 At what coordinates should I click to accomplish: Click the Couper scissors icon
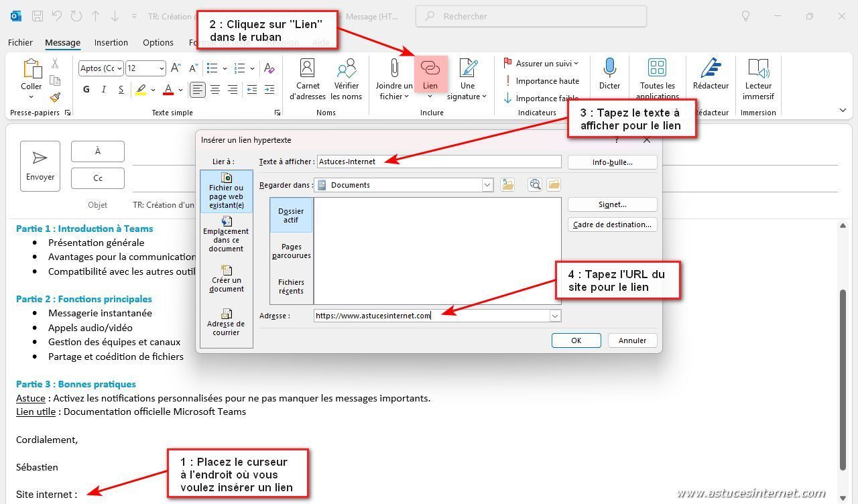coord(55,64)
